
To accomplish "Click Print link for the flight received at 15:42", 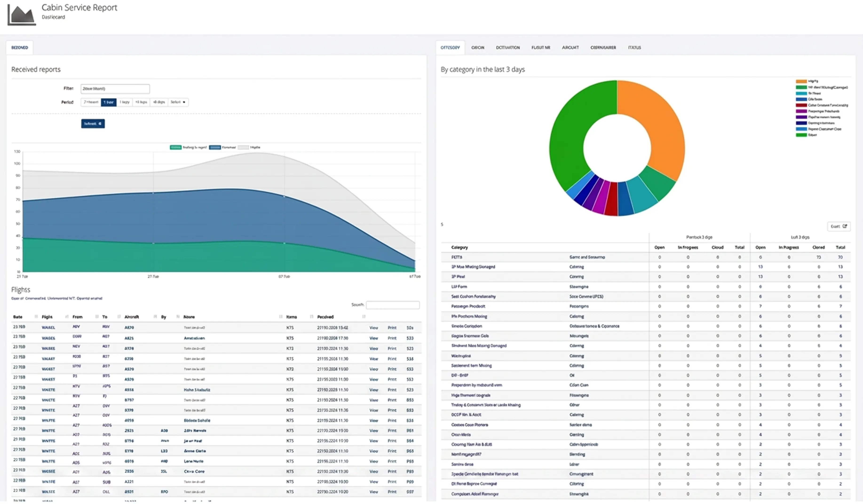I will [392, 328].
